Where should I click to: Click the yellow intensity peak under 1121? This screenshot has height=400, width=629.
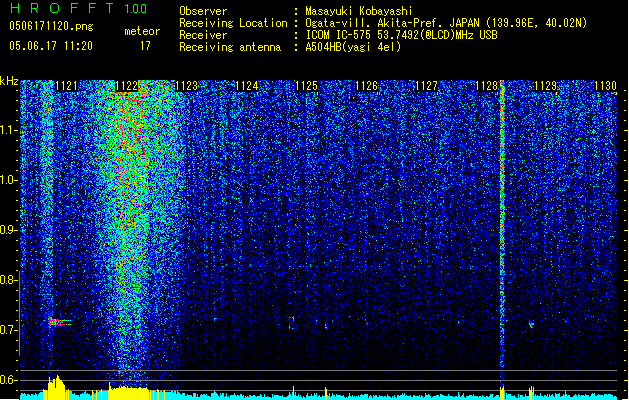pos(55,387)
